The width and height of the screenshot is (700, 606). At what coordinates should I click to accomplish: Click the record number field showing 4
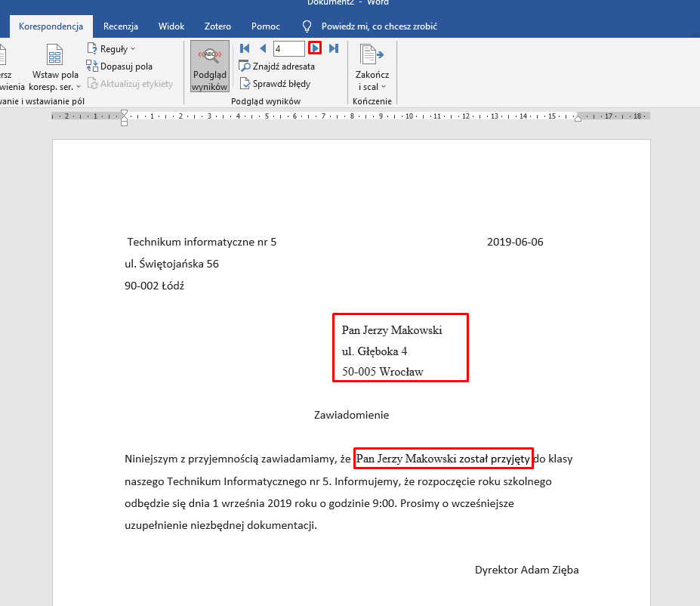(288, 48)
